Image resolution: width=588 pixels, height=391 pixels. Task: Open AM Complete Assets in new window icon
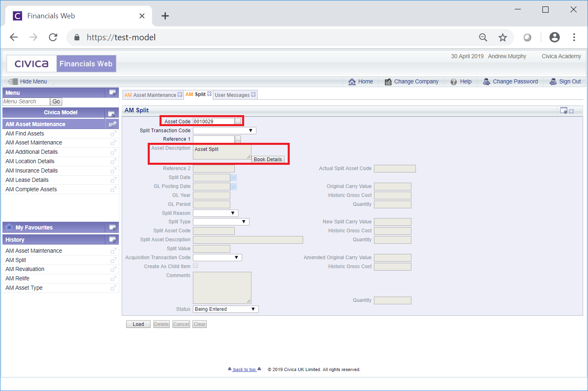(114, 189)
